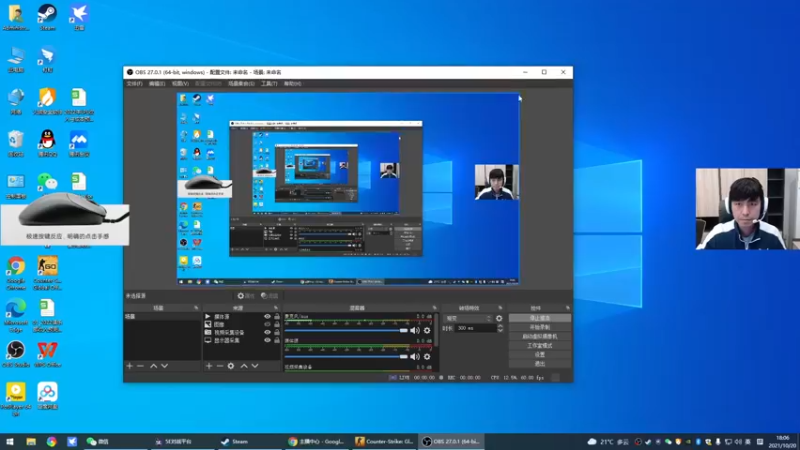Add a new scene with the plus icon in Scenes panel
The image size is (800, 450).
[x=130, y=366]
